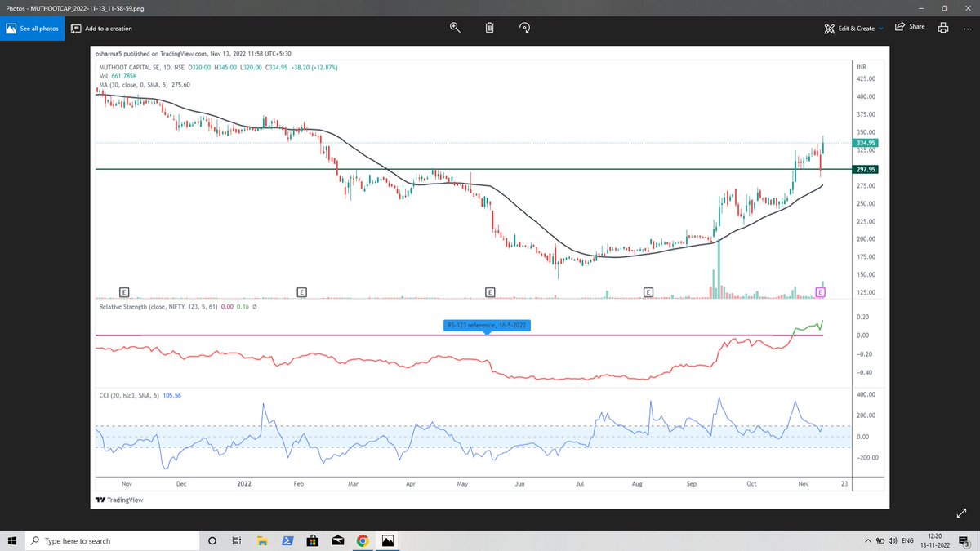Launch Google Chrome from the taskbar

pyautogui.click(x=363, y=540)
